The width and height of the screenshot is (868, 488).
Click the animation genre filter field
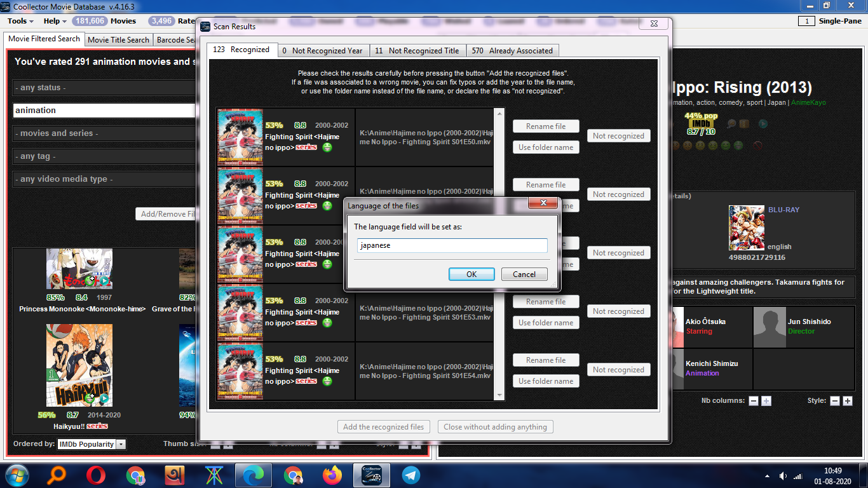coord(105,111)
